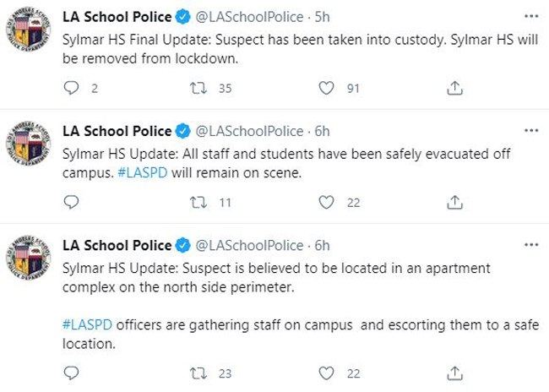Open more options on the bottom tweet
This screenshot has height=392, width=549.
(x=531, y=244)
